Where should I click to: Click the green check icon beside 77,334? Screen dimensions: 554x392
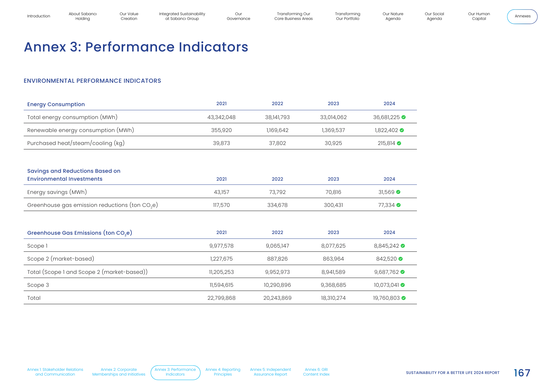tap(399, 205)
